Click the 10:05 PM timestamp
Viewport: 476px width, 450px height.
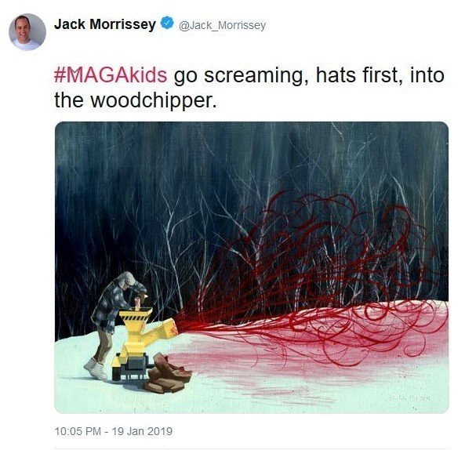[78, 431]
